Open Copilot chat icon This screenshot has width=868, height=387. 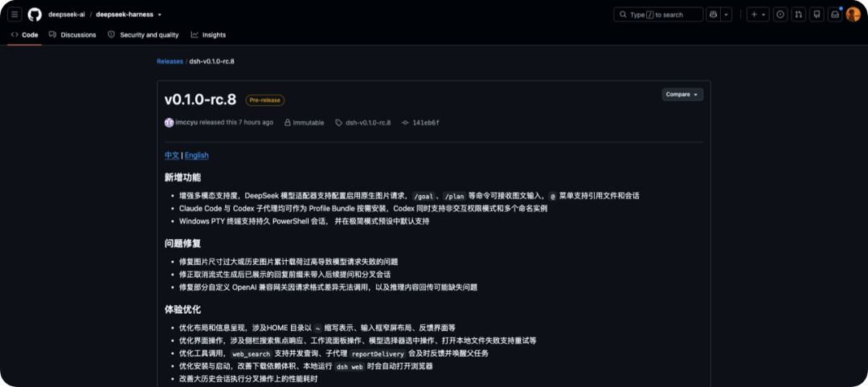pos(714,14)
